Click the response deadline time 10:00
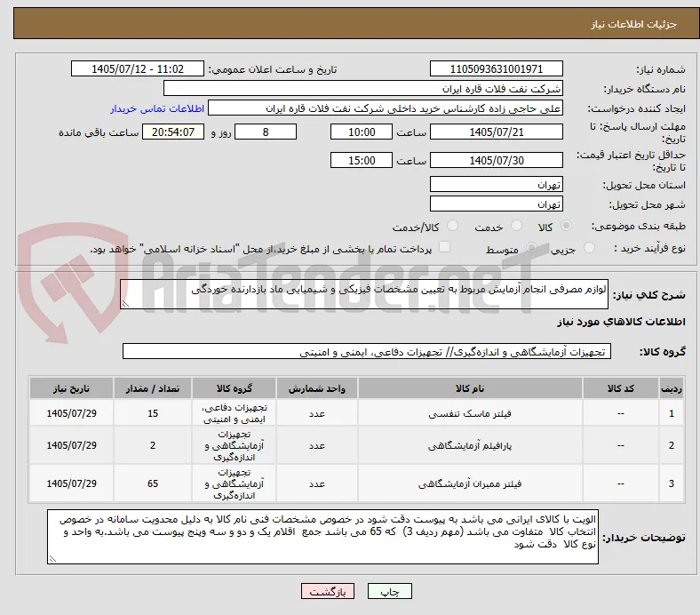The width and height of the screenshot is (700, 615). coord(362,132)
